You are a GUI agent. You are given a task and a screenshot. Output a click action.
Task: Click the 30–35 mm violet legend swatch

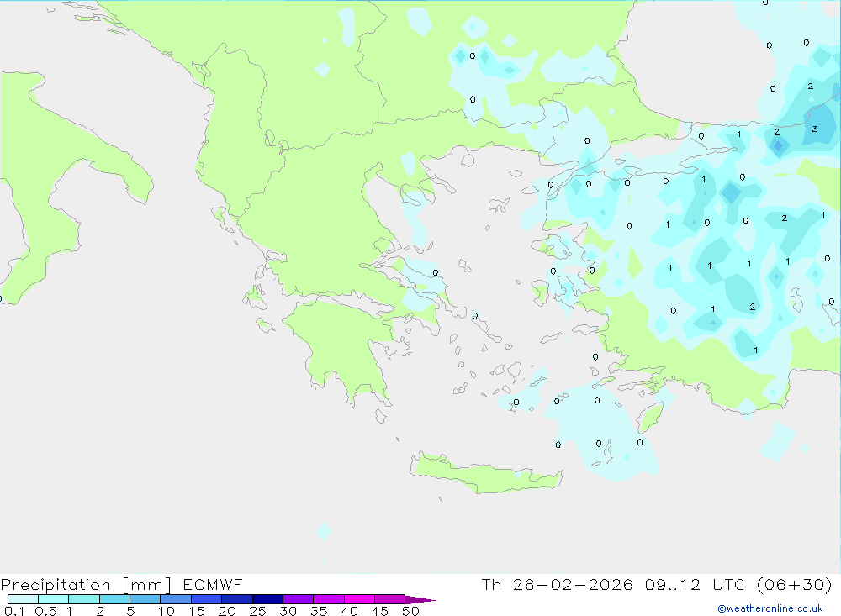[x=299, y=599]
